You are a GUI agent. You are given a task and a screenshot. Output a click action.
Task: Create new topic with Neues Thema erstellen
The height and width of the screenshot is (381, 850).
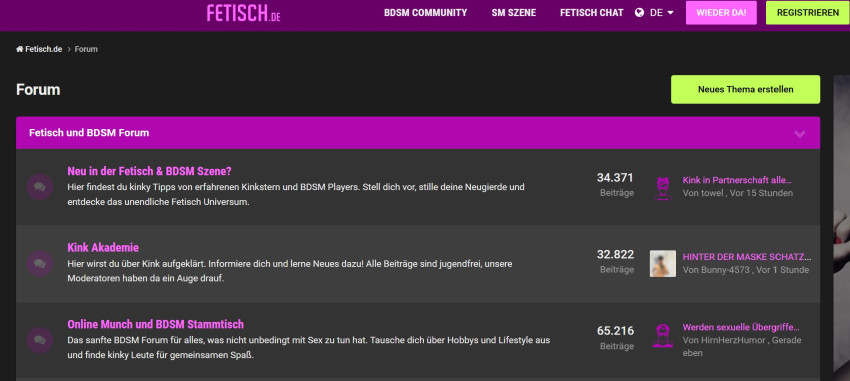point(745,89)
